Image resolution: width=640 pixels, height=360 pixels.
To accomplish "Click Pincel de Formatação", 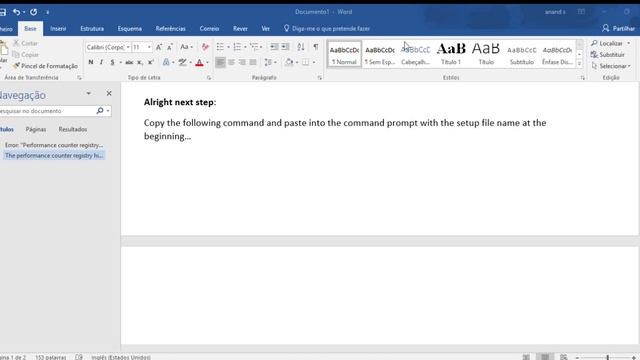I will pyautogui.click(x=45, y=66).
